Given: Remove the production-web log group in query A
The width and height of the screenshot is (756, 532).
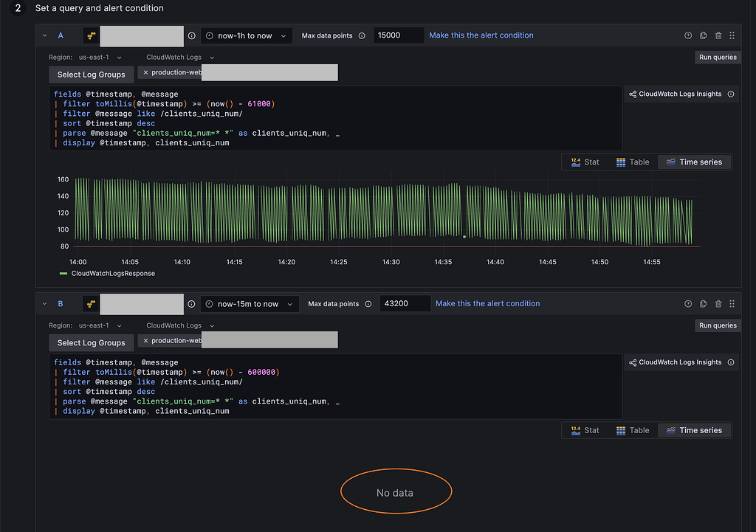Looking at the screenshot, I should 145,72.
